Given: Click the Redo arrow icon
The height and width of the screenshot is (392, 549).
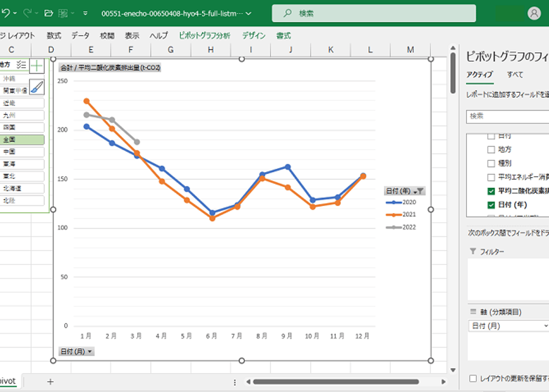Looking at the screenshot, I should 27,13.
